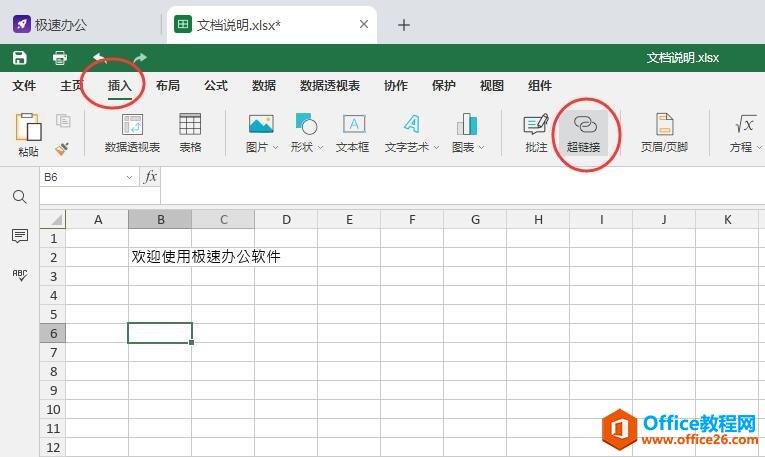Select row 6 header
The image size is (765, 457).
tap(53, 333)
